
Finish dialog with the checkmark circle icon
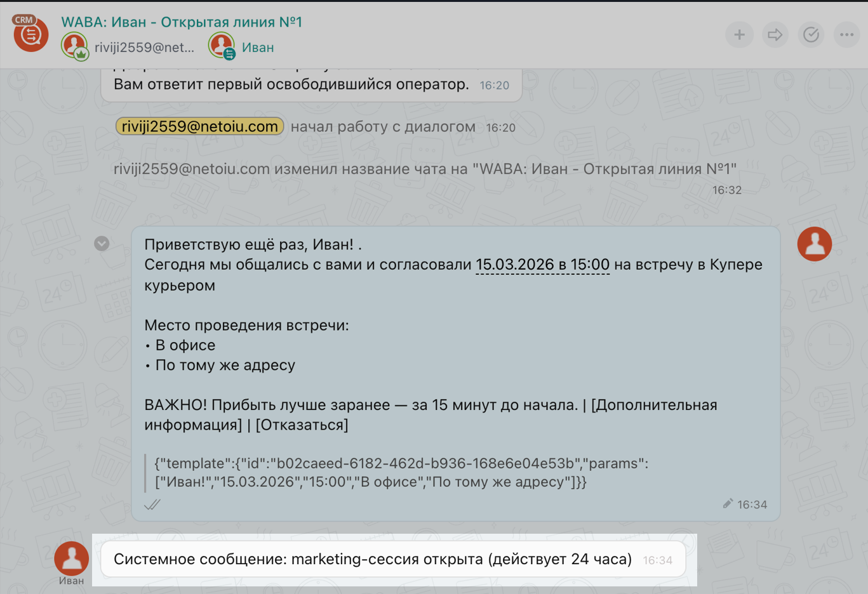click(811, 35)
